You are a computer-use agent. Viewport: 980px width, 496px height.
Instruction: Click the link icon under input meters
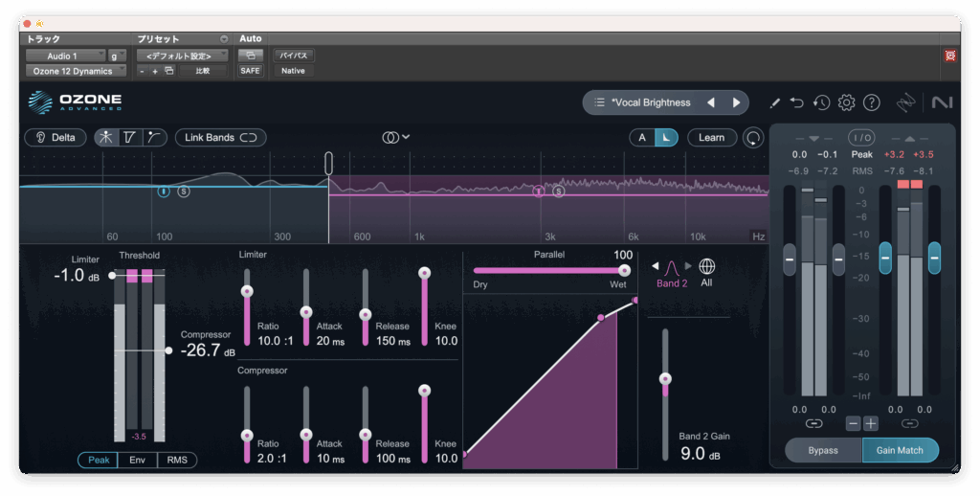[813, 423]
